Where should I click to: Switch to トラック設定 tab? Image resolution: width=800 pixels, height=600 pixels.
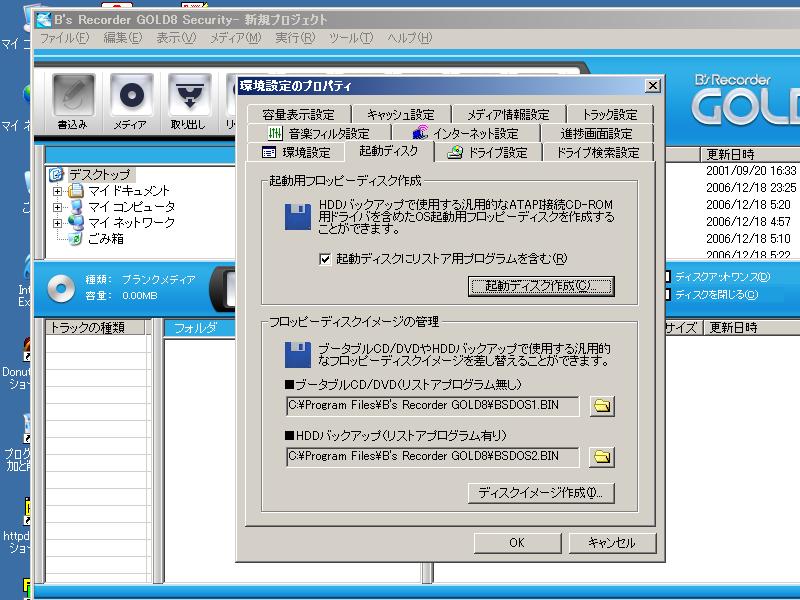(610, 114)
